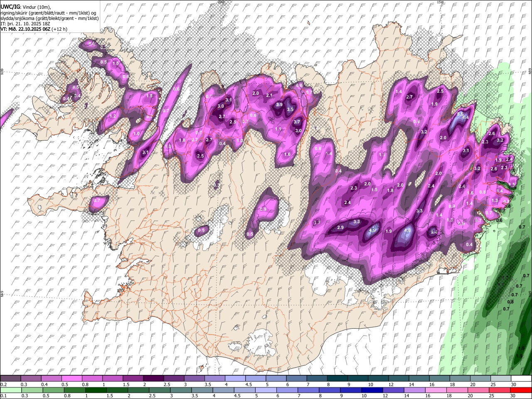
Task: Select the bright pink 0.5–0.8 snow legend swatch
Action: tap(71, 379)
